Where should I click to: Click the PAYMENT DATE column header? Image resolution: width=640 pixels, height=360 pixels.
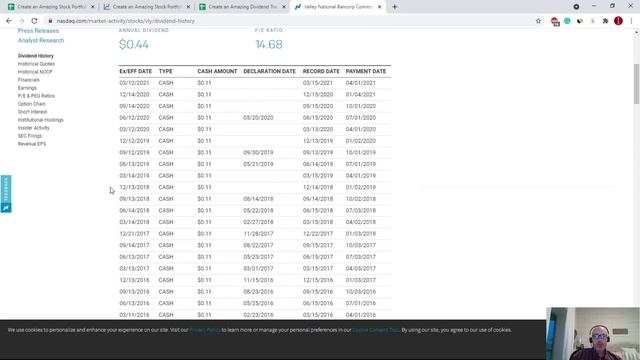tap(366, 71)
